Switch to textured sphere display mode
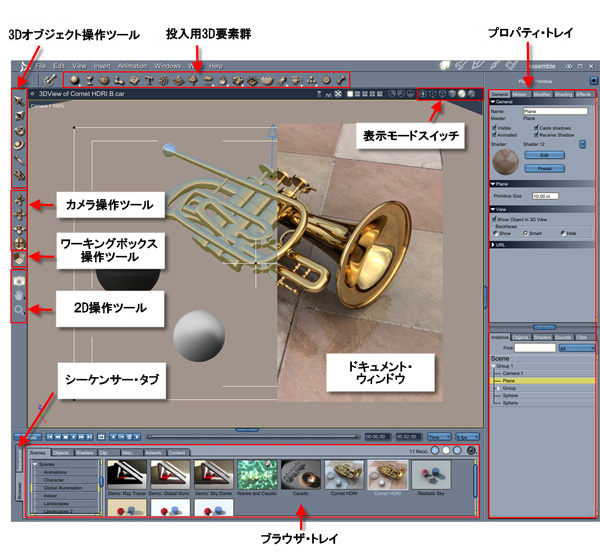This screenshot has width=600, height=554. 471,94
